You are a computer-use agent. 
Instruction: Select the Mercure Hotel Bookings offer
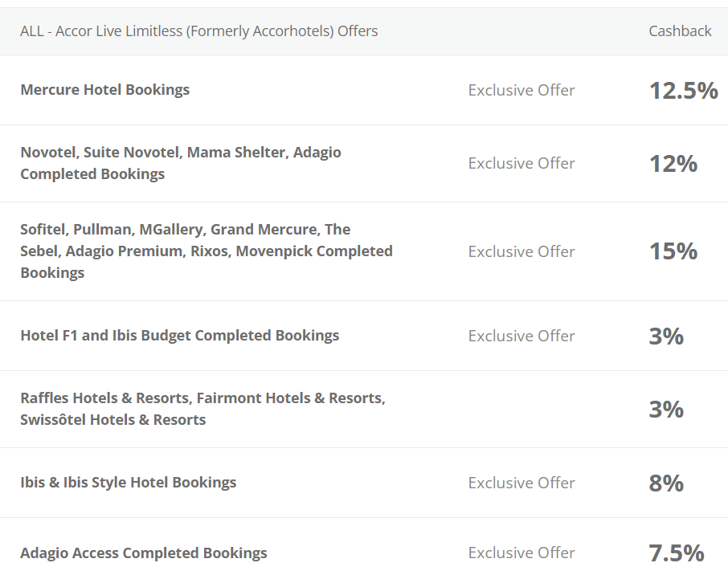click(105, 89)
